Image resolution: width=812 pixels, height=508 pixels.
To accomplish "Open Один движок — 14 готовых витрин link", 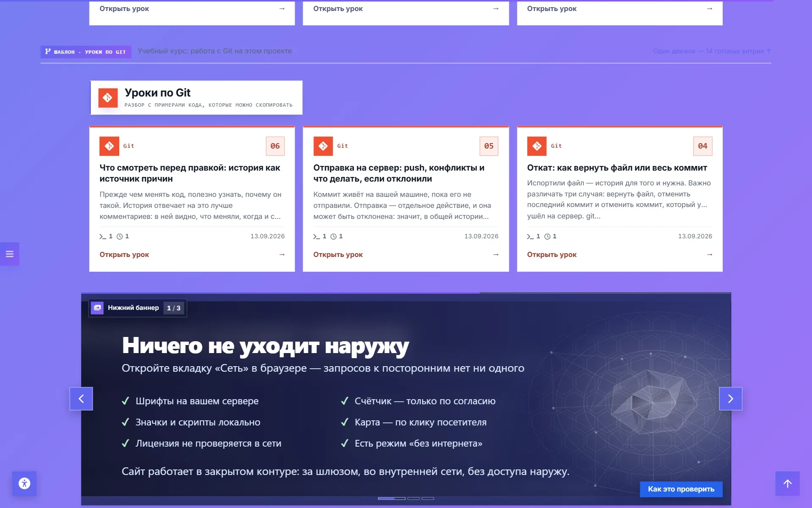I will click(x=712, y=51).
